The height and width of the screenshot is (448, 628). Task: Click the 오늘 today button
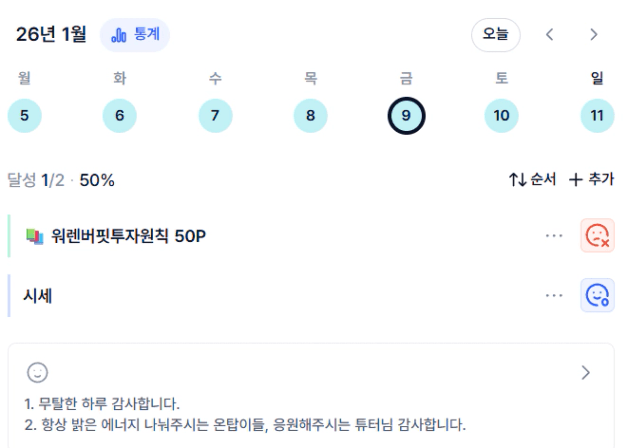point(495,34)
